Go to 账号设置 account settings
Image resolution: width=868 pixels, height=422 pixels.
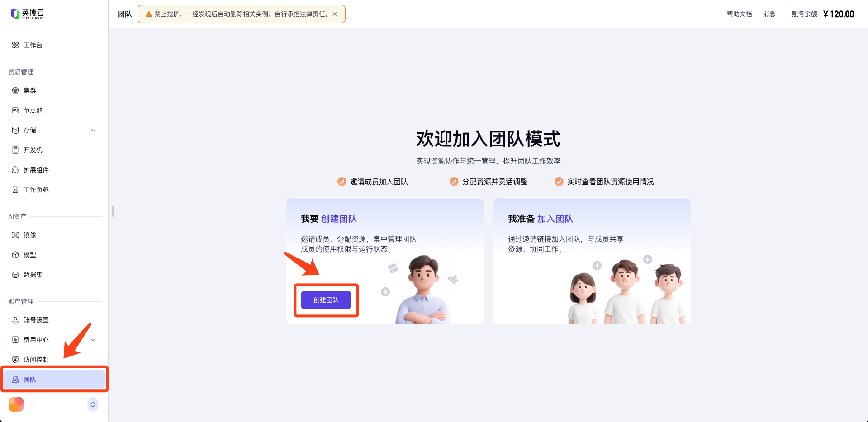coord(36,320)
